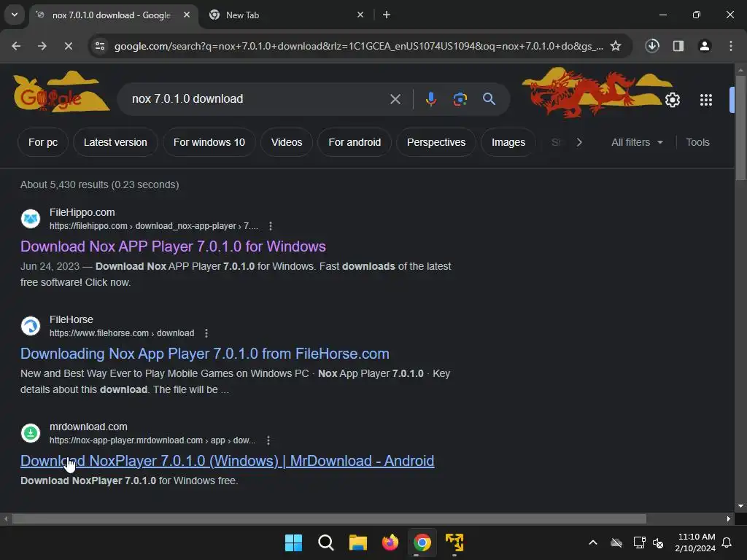The height and width of the screenshot is (560, 747).
Task: Open Download NoxPlayer MrDownload link
Action: pos(228,461)
